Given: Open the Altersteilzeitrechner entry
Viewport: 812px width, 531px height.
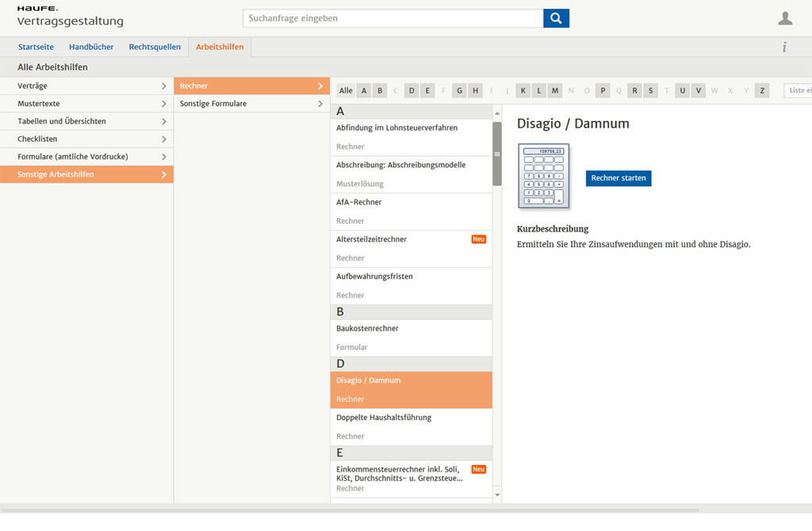Looking at the screenshot, I should 412,249.
